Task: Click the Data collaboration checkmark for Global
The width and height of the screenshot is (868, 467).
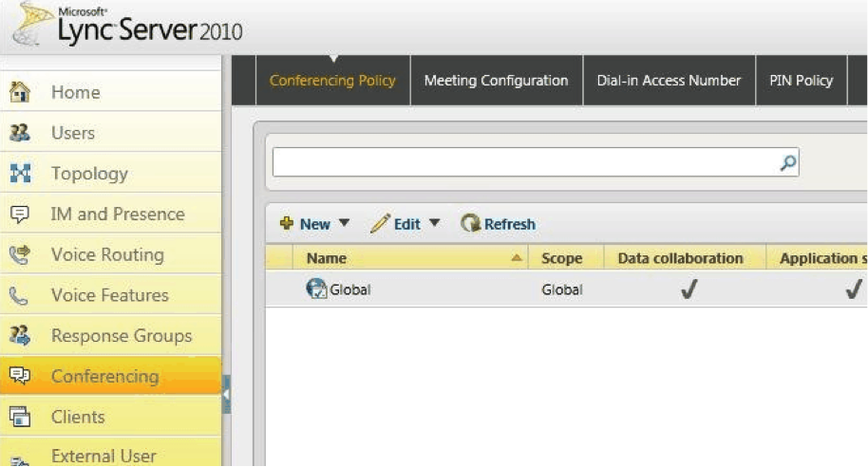Action: (x=689, y=290)
